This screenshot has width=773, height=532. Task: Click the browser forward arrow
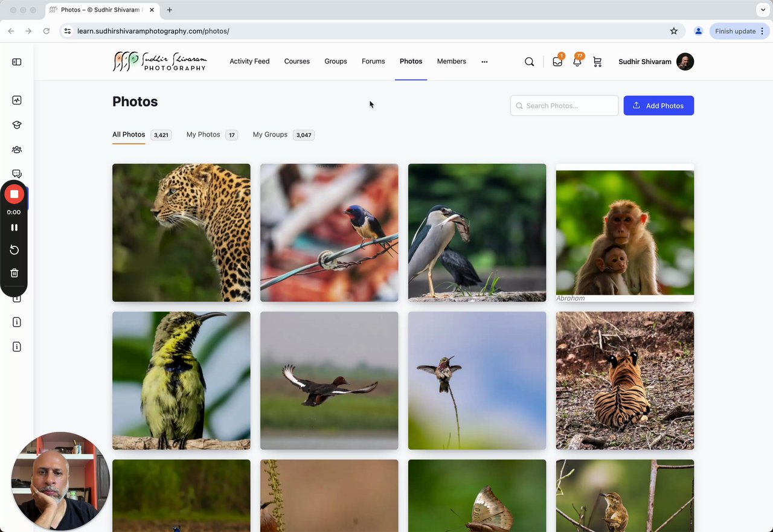coord(28,31)
